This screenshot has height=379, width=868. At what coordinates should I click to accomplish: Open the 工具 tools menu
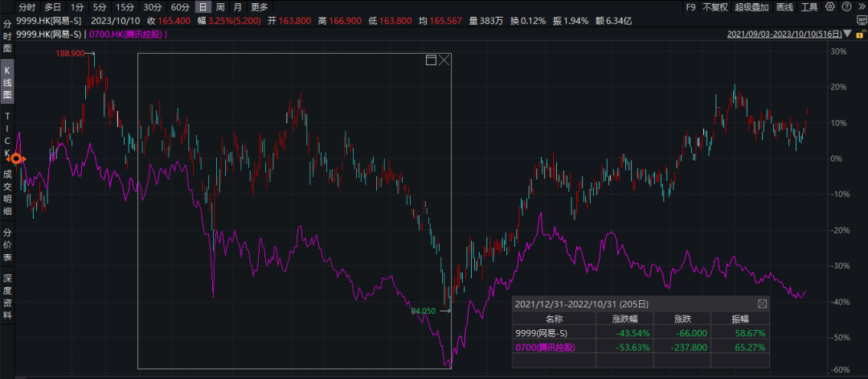[809, 7]
